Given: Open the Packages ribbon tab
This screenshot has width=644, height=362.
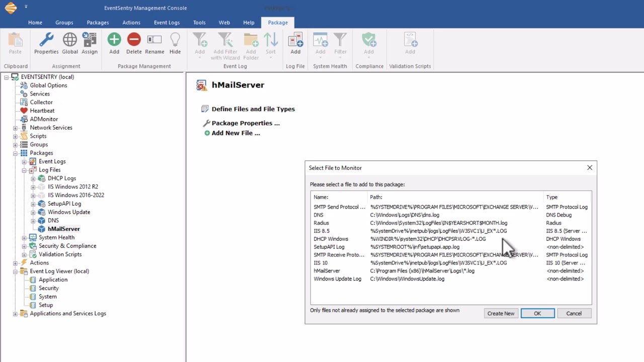Looking at the screenshot, I should (x=98, y=23).
